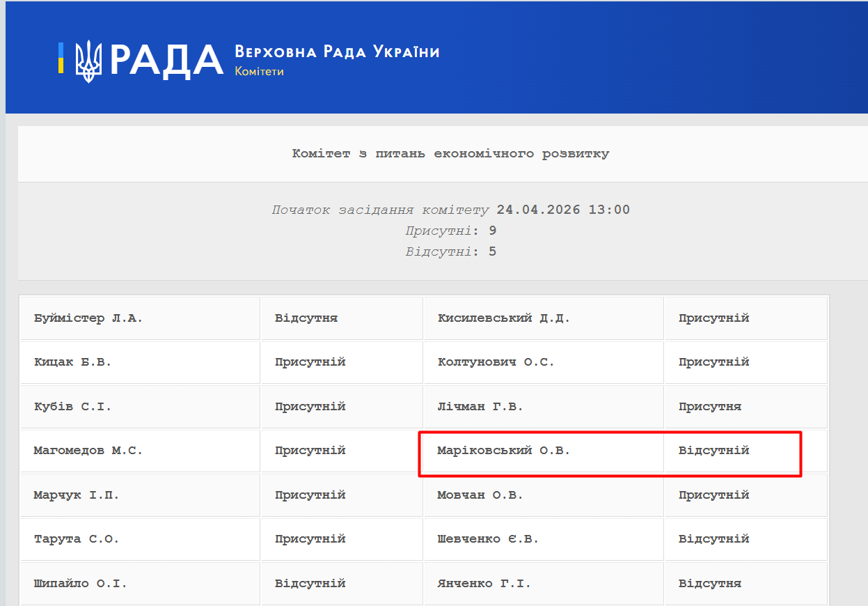Click the status cell for Тарута С.О.
The image size is (868, 606).
[342, 539]
